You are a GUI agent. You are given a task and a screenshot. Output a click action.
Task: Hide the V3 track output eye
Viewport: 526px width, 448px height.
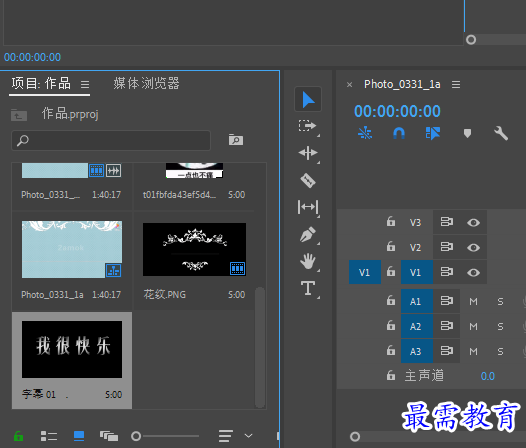473,222
